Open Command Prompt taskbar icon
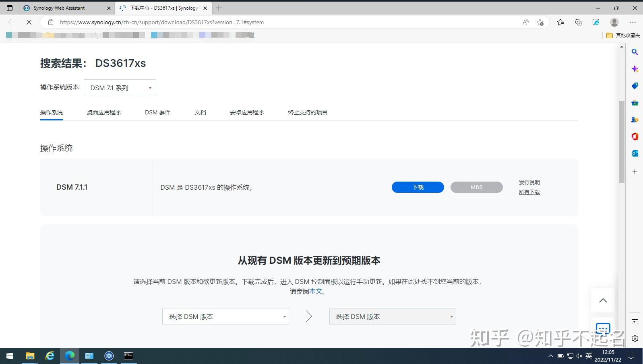The width and height of the screenshot is (643, 364). 128,356
